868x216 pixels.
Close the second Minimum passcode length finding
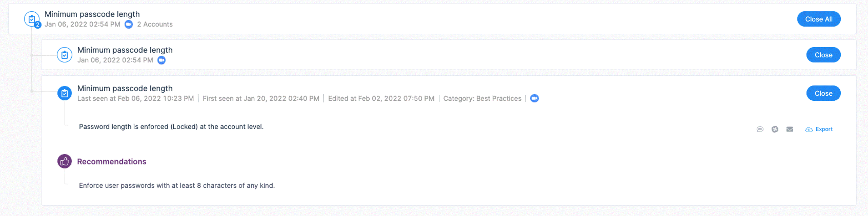point(823,54)
